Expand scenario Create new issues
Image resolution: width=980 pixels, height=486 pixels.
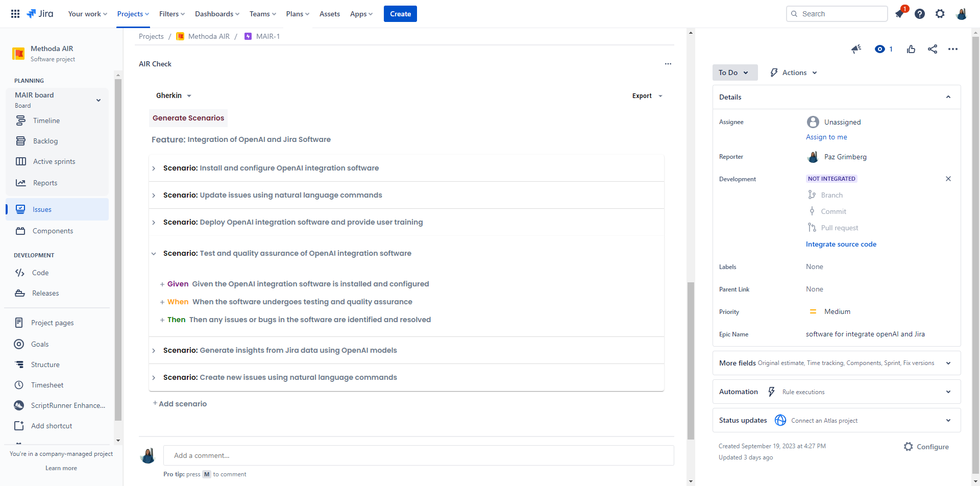[x=154, y=378]
